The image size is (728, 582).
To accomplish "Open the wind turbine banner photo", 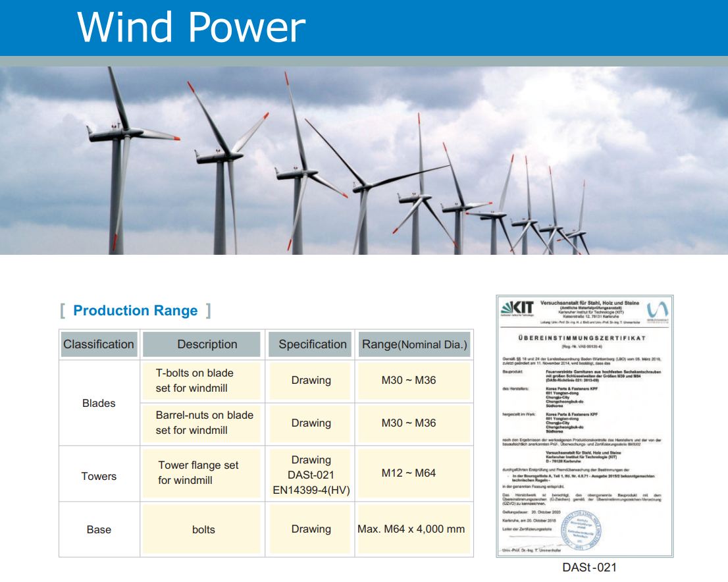I will click(x=364, y=160).
